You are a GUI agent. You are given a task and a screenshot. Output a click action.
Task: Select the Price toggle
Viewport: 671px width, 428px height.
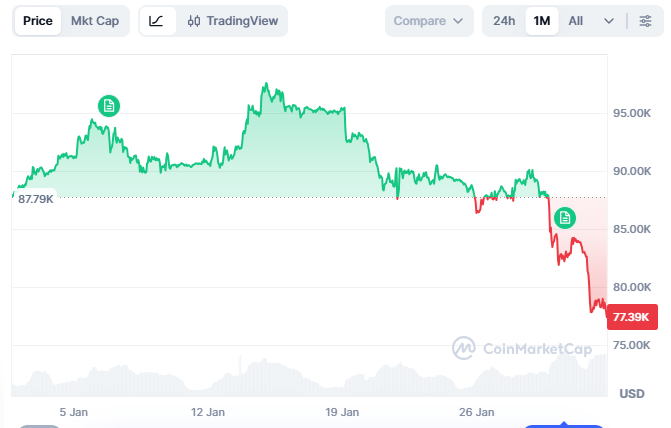(39, 21)
